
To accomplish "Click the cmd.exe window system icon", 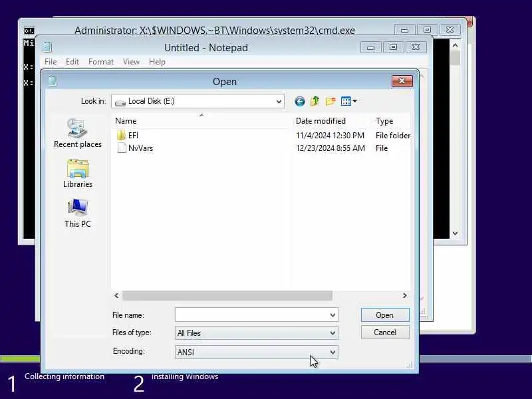I will coord(29,31).
